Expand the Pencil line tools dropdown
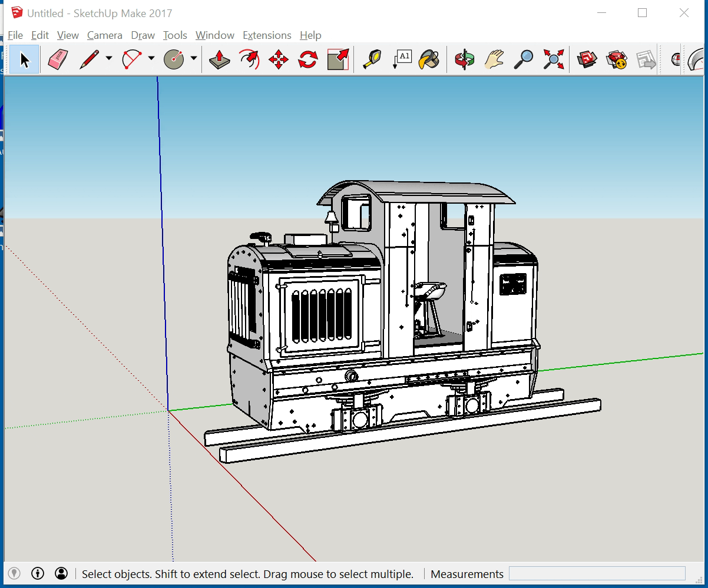Image resolution: width=708 pixels, height=588 pixels. [109, 58]
